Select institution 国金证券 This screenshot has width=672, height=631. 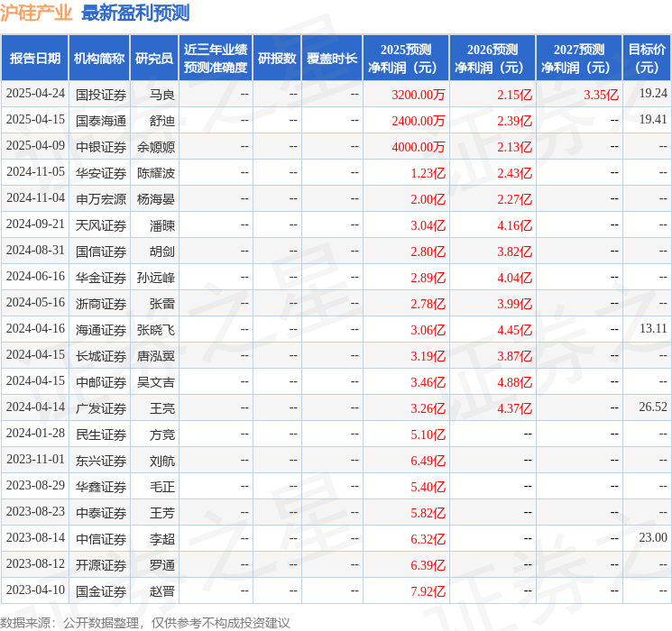pyautogui.click(x=101, y=591)
